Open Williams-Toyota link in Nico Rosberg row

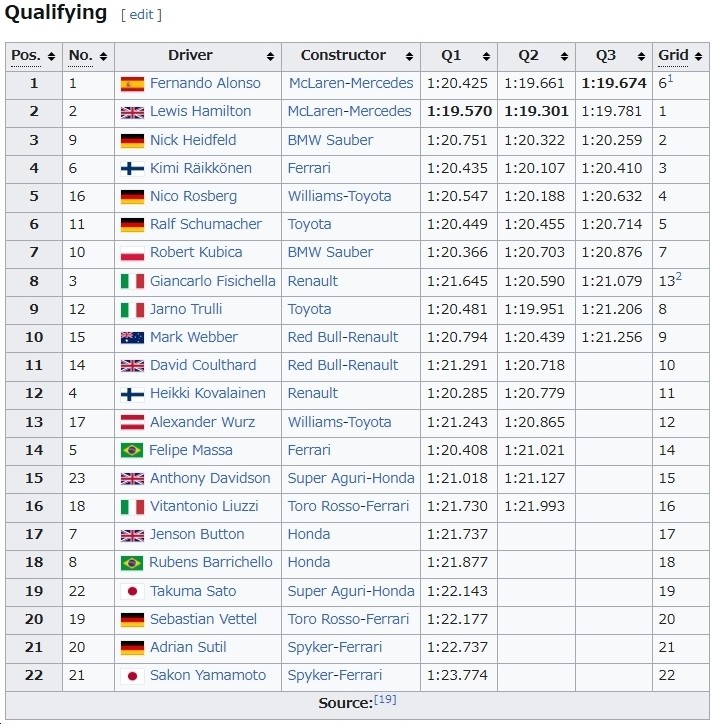(339, 196)
